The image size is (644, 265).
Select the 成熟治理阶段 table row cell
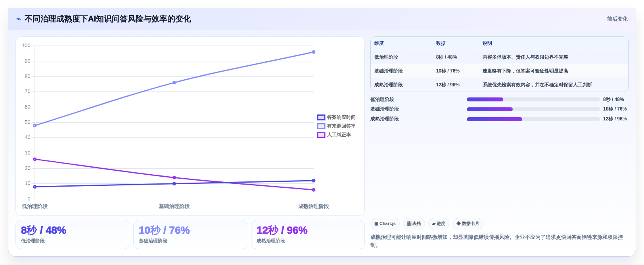pyautogui.click(x=389, y=85)
